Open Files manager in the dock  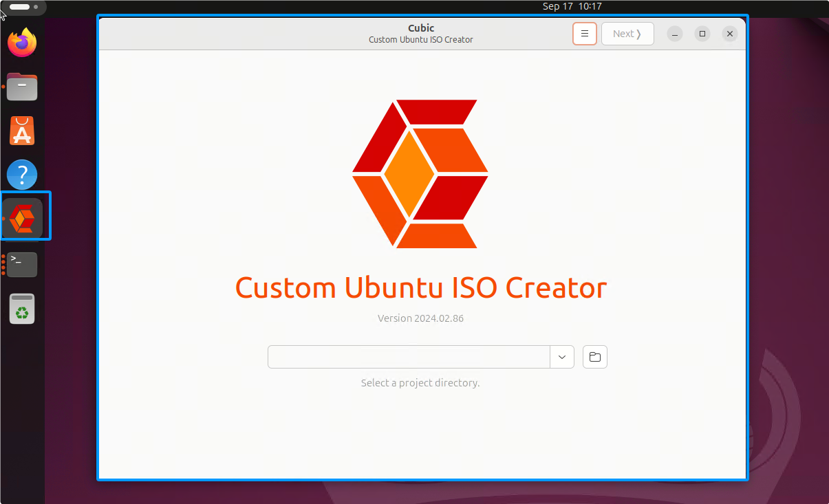22,87
